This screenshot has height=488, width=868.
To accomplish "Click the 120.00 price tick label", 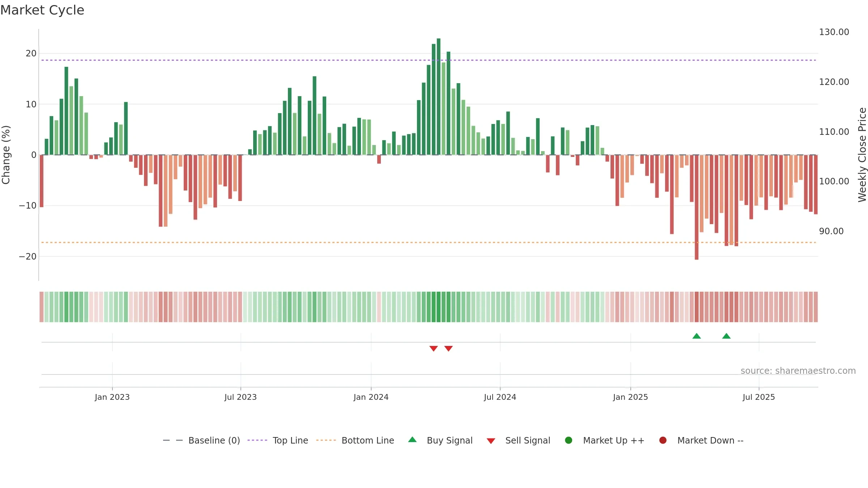I will tap(834, 82).
